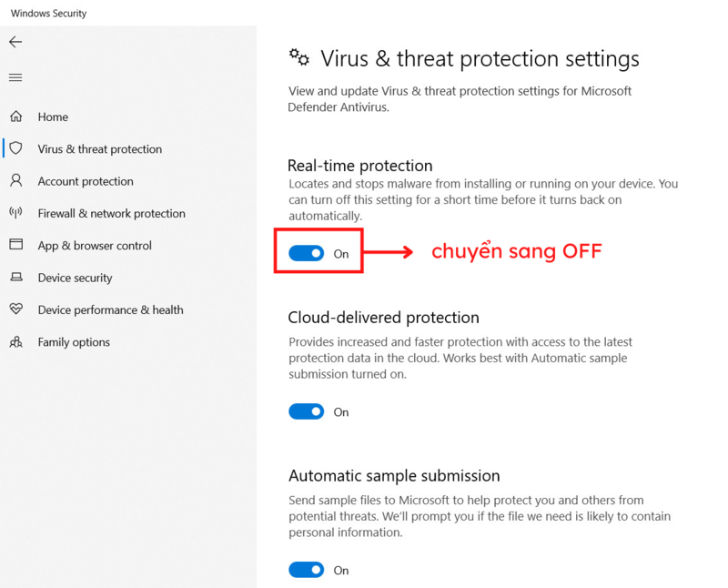This screenshot has width=728, height=588.
Task: Click the heart icon for device health
Action: [16, 309]
